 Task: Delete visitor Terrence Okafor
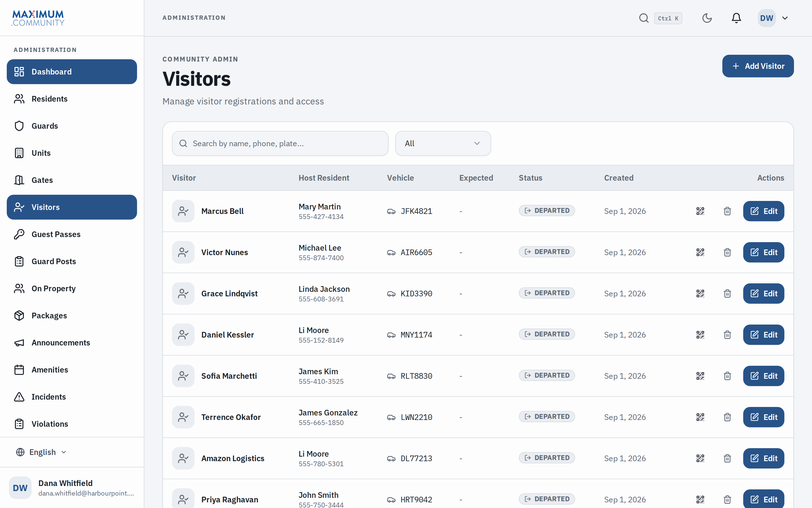(727, 417)
